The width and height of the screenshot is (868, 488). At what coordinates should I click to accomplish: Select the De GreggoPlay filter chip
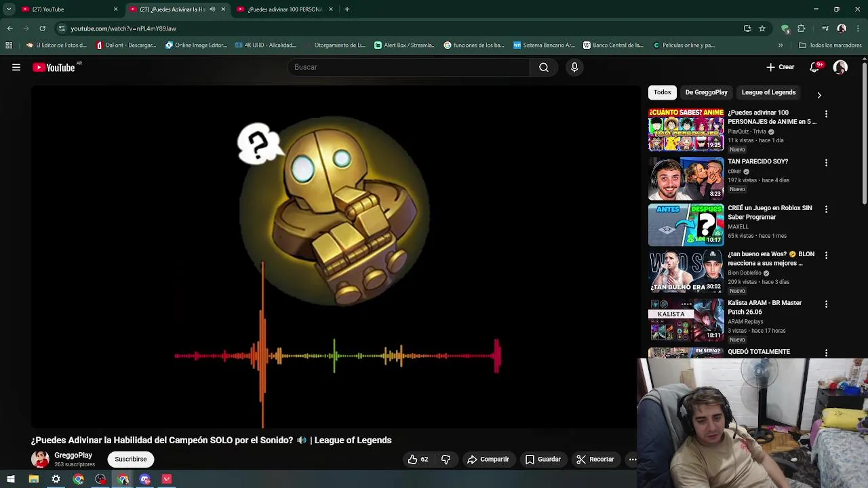click(x=706, y=92)
